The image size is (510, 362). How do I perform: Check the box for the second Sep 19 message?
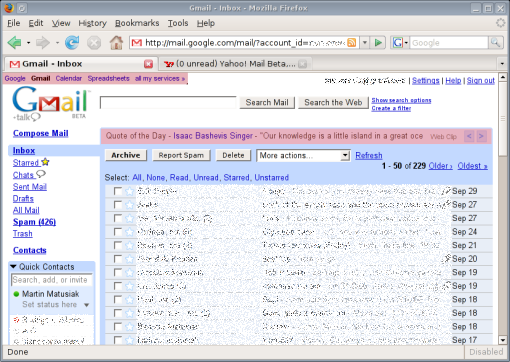coord(117,286)
